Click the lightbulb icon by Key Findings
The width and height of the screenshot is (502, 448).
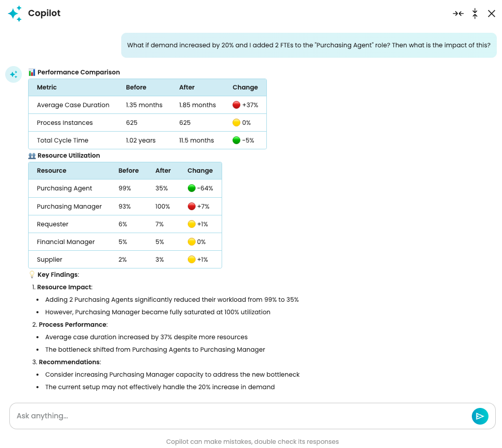click(x=32, y=274)
